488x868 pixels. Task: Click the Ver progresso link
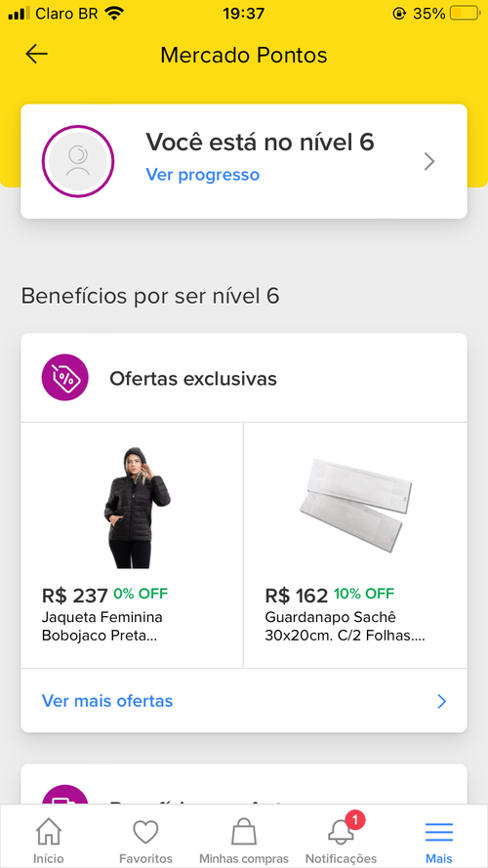tap(202, 175)
